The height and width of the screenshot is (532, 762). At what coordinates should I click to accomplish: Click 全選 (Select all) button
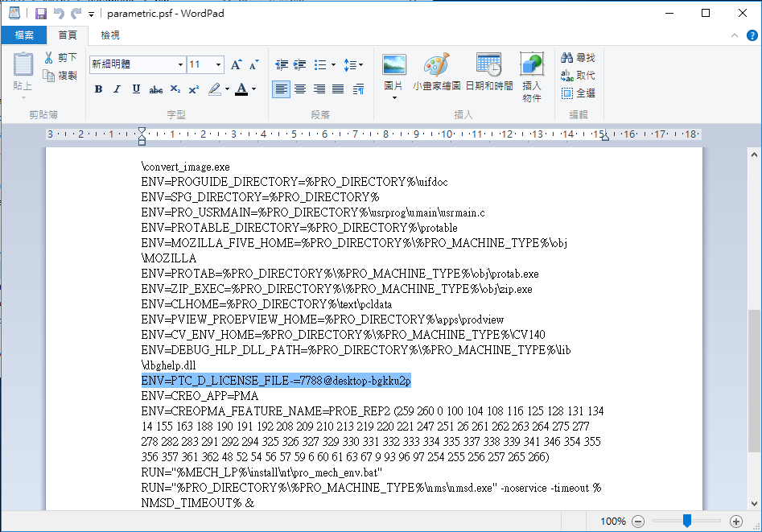click(x=578, y=93)
